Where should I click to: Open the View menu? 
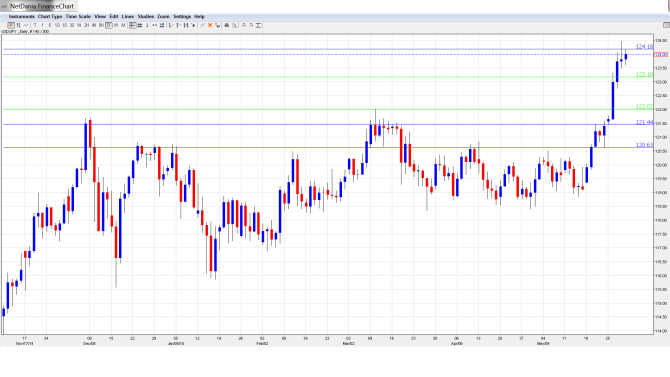point(100,16)
